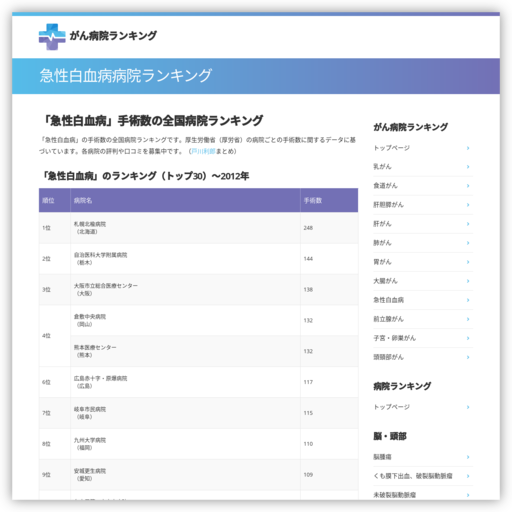The image size is (512, 512).
Task: Click the 2位 rank cell
Action: coord(55,259)
